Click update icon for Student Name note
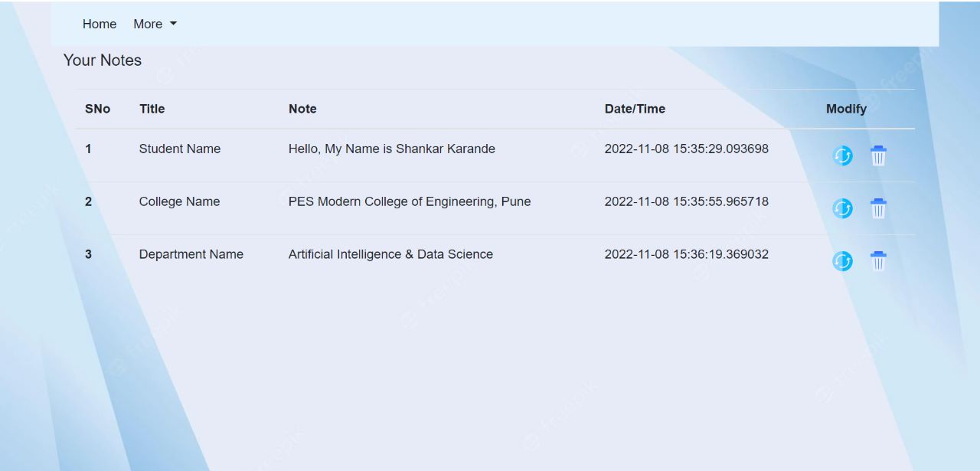 [x=842, y=156]
